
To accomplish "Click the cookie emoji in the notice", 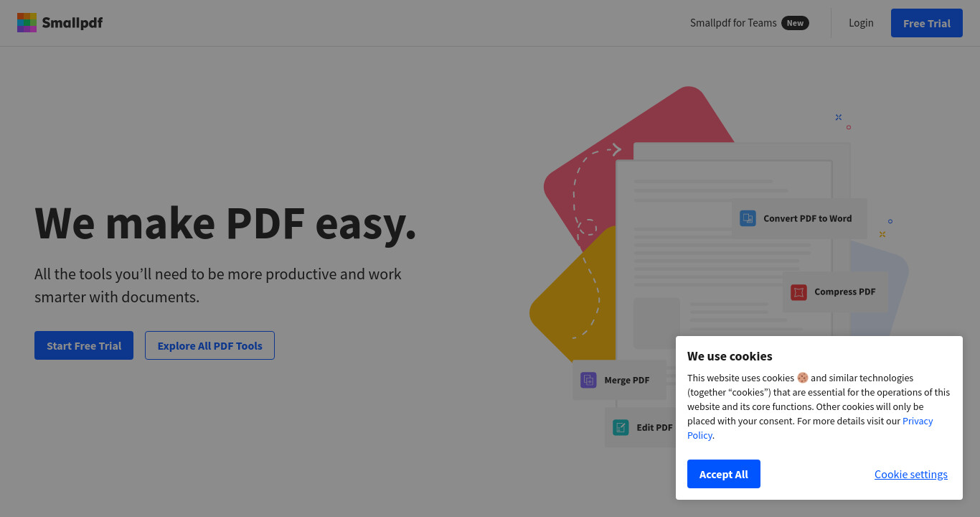I will tap(803, 378).
